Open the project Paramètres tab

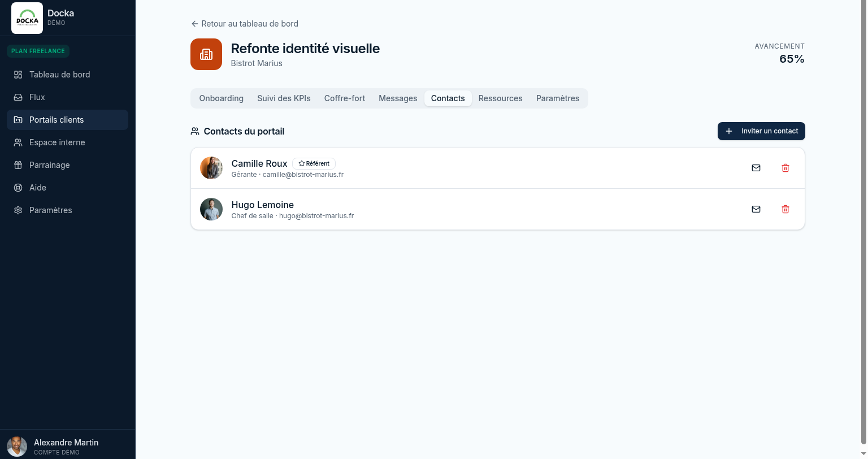point(558,98)
